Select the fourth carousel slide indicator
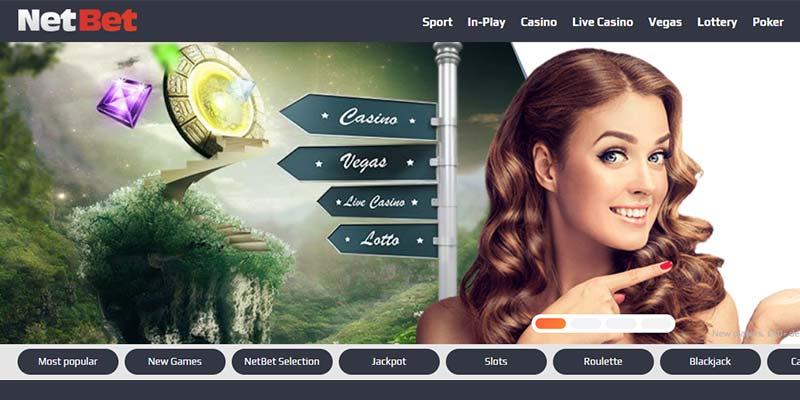Image resolution: width=800 pixels, height=400 pixels. point(656,323)
